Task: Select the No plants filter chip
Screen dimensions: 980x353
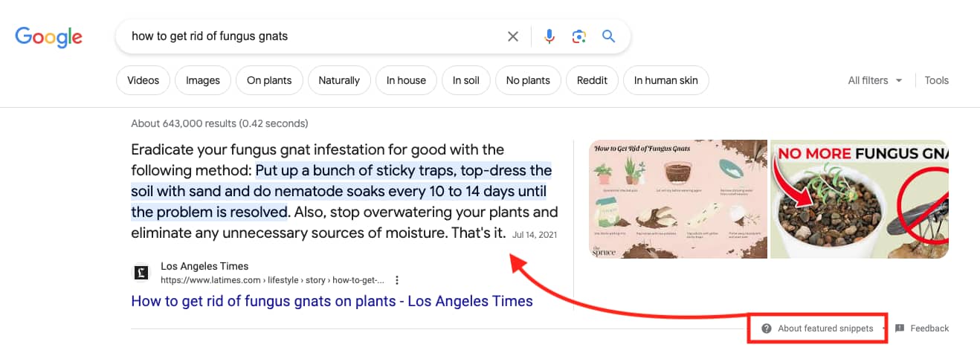Action: [528, 80]
